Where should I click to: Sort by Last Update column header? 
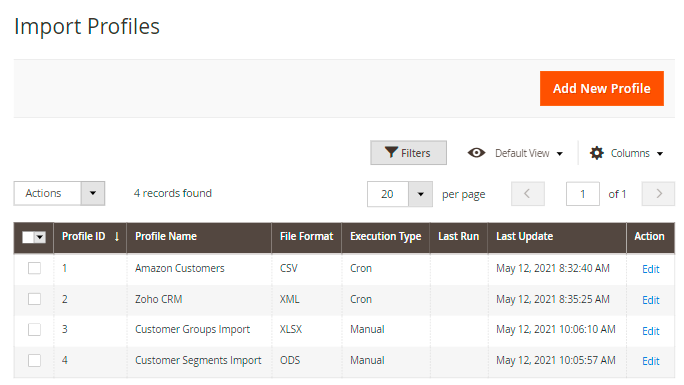(524, 236)
